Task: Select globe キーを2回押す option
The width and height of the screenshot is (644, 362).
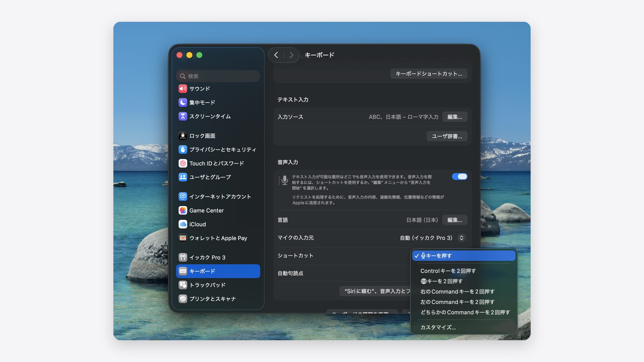Action: coord(464,281)
